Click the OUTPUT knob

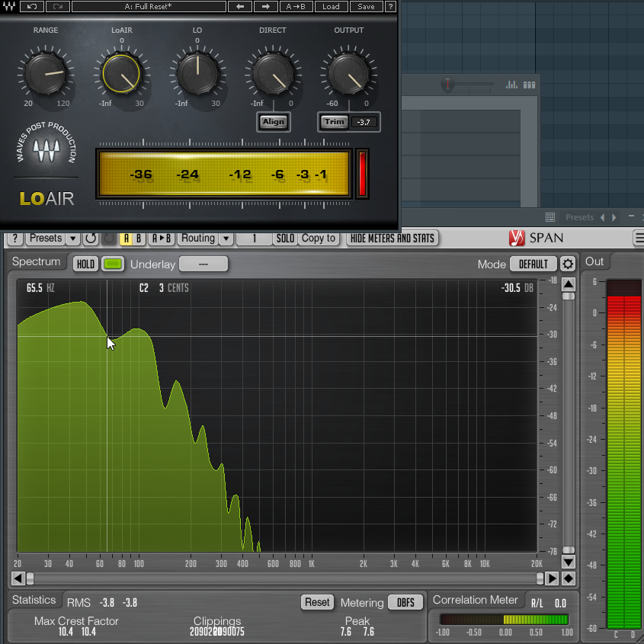point(348,73)
